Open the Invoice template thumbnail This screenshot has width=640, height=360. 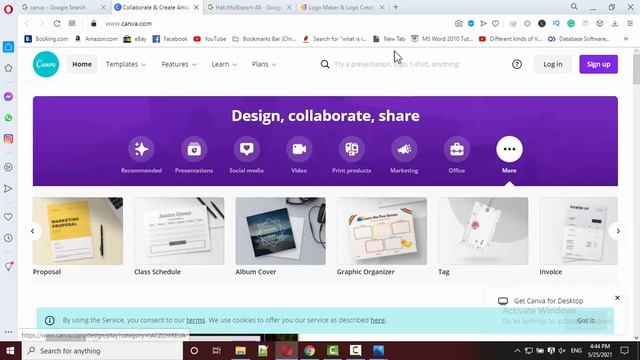pyautogui.click(x=578, y=231)
